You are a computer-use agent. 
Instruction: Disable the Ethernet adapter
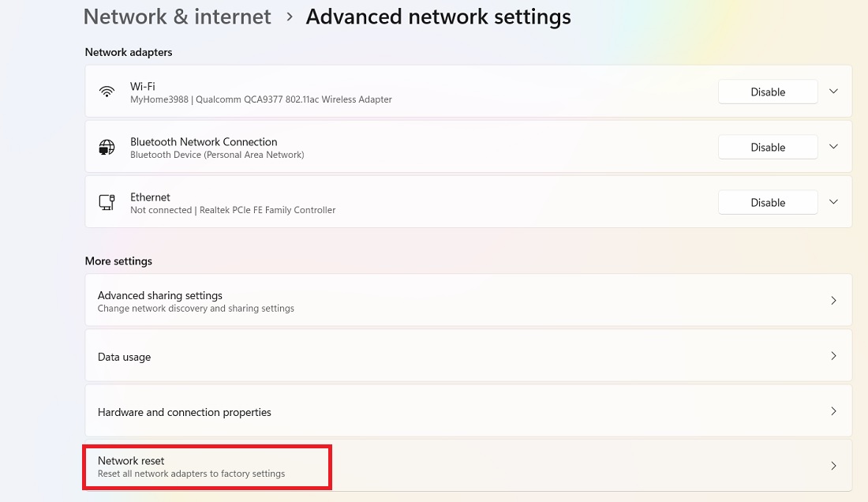tap(768, 202)
